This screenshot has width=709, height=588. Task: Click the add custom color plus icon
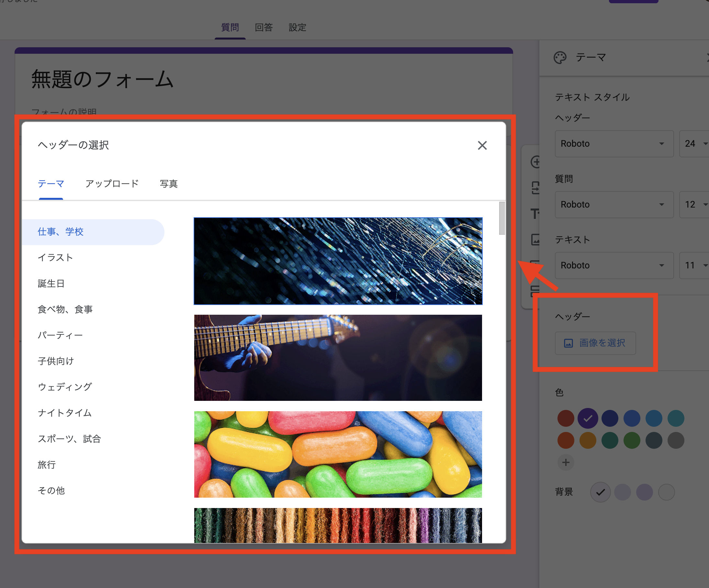(x=566, y=462)
